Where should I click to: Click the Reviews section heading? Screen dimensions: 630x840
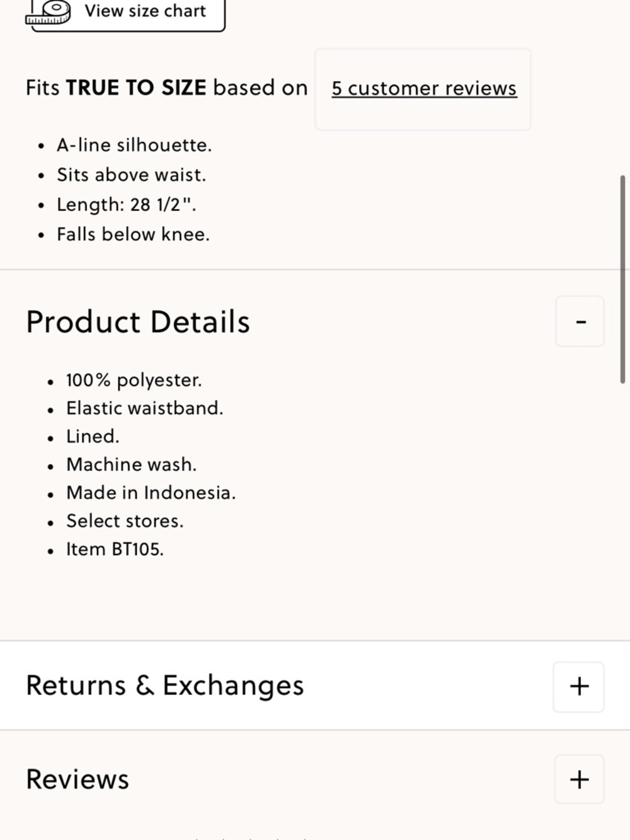[x=77, y=780]
